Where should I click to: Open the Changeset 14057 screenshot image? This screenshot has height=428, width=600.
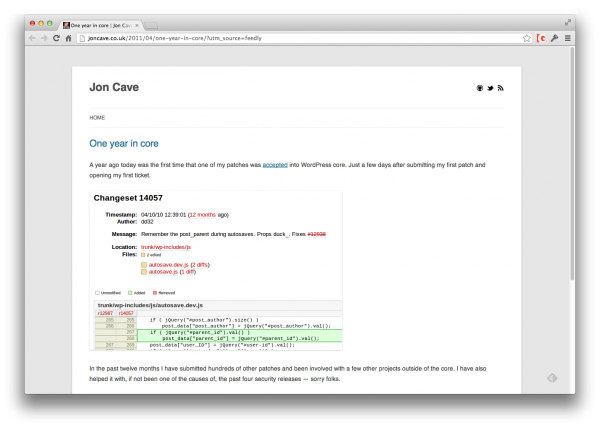216,270
